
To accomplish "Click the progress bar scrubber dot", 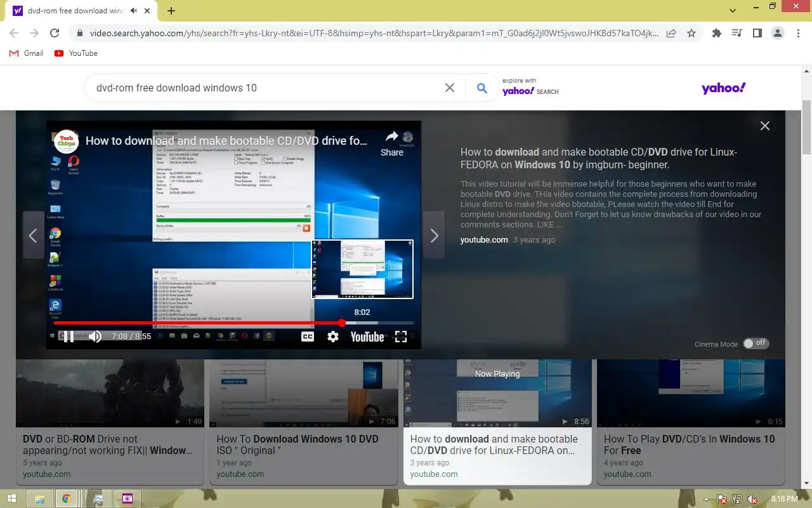I will coord(342,323).
